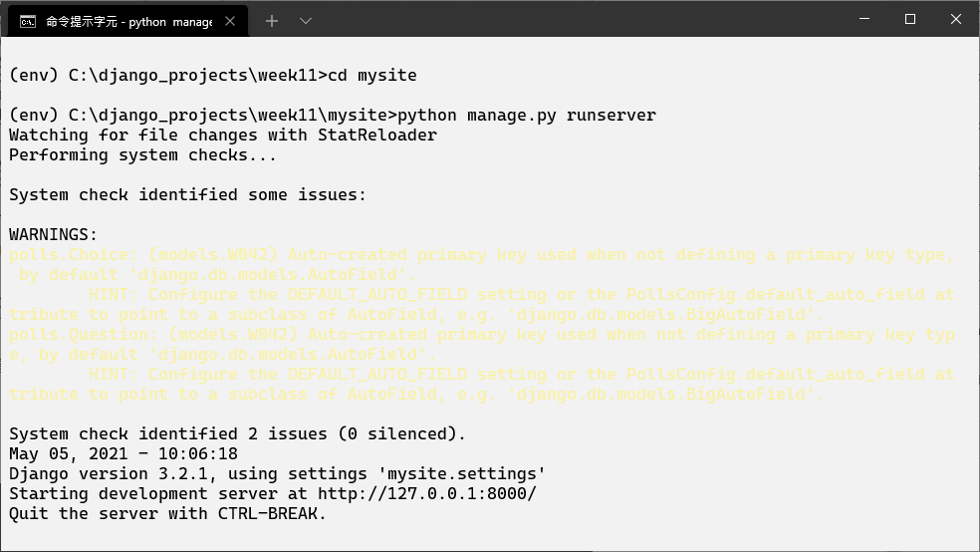Image resolution: width=980 pixels, height=552 pixels.
Task: Maximize the terminal window
Action: pos(909,20)
